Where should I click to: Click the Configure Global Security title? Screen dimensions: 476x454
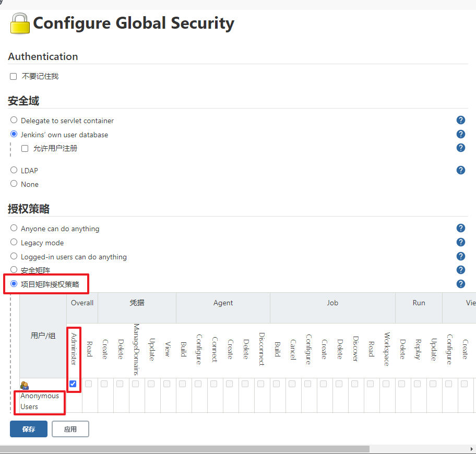(134, 23)
